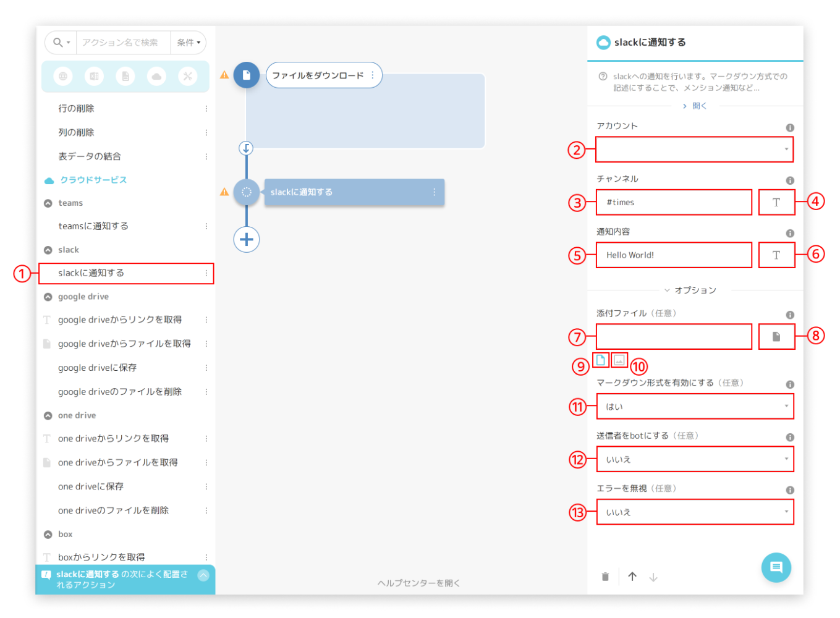Select the cloud service category icon

tap(156, 76)
